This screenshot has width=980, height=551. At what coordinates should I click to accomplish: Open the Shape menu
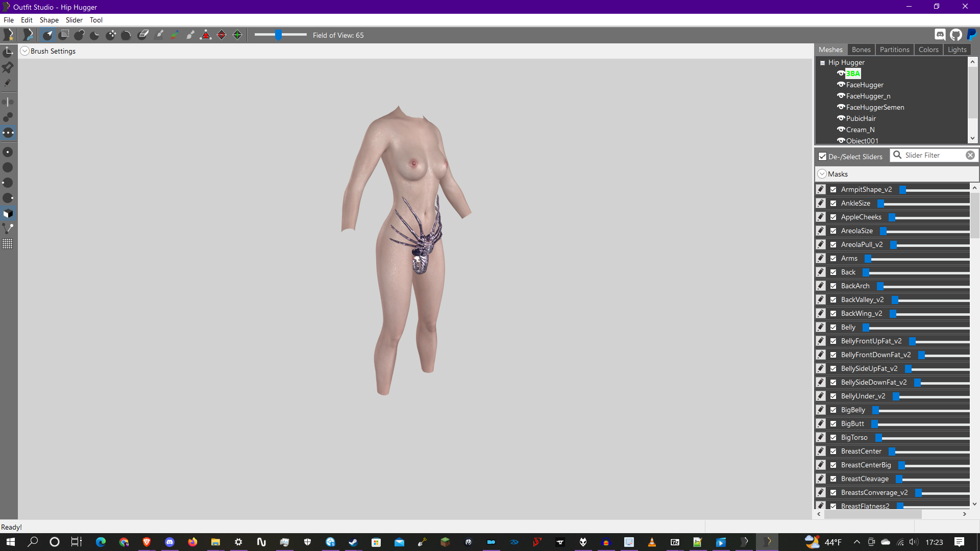49,20
